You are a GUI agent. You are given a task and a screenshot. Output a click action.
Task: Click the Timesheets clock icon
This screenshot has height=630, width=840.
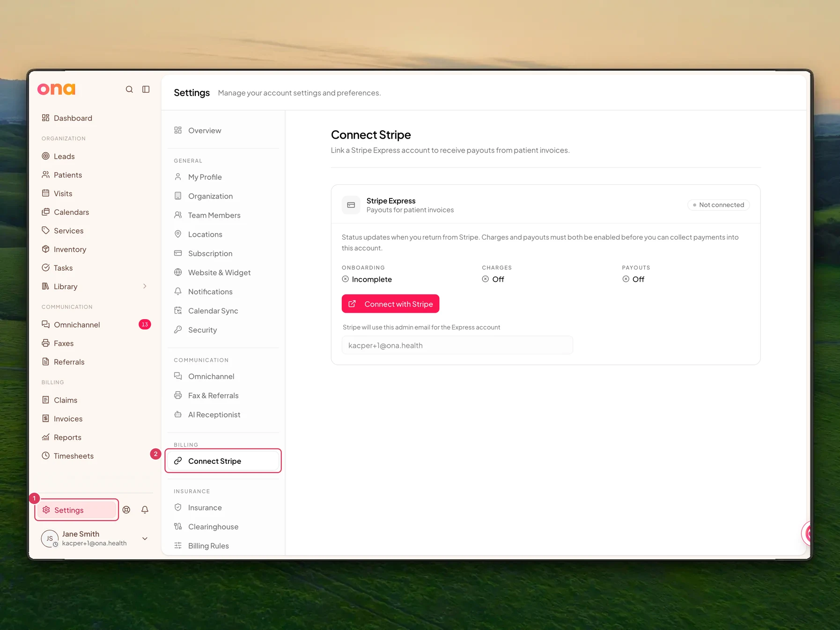coord(45,455)
